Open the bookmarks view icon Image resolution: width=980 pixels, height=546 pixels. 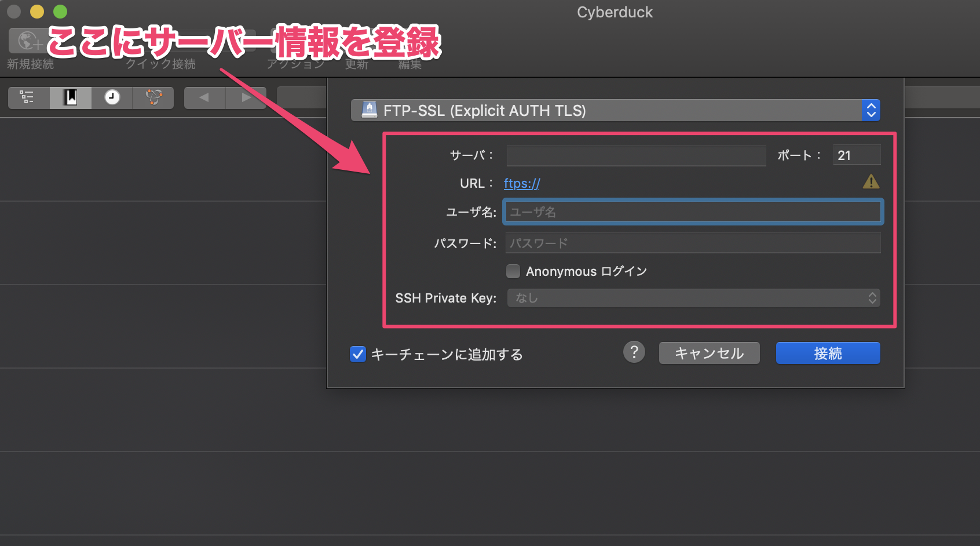pos(70,97)
